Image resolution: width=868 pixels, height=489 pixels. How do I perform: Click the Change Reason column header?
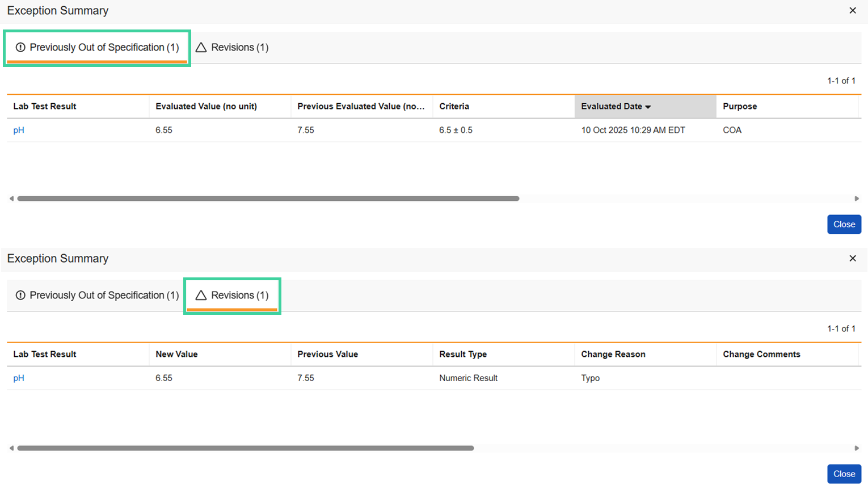point(613,354)
